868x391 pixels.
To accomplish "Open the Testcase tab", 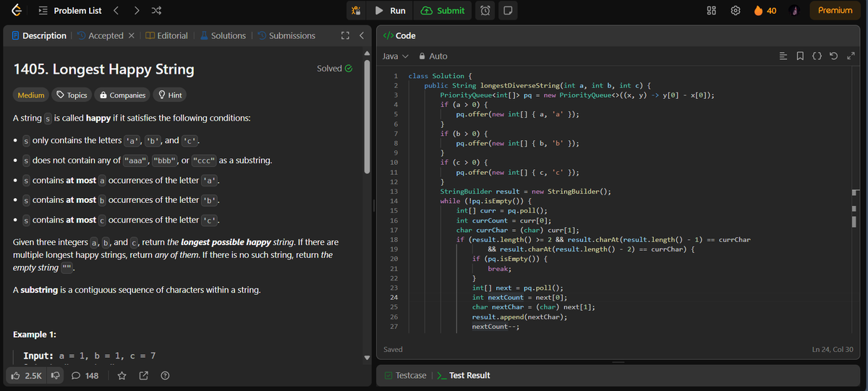I will point(405,375).
